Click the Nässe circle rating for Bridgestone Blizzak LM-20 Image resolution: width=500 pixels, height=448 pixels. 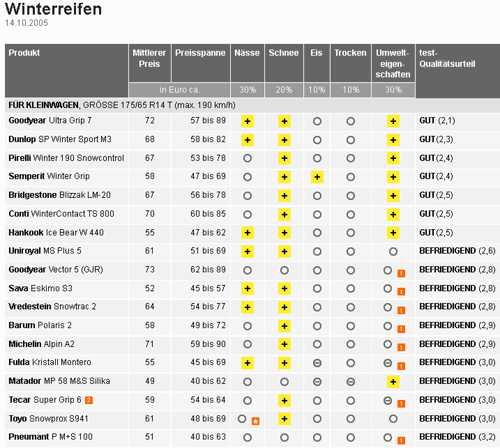coord(247,196)
